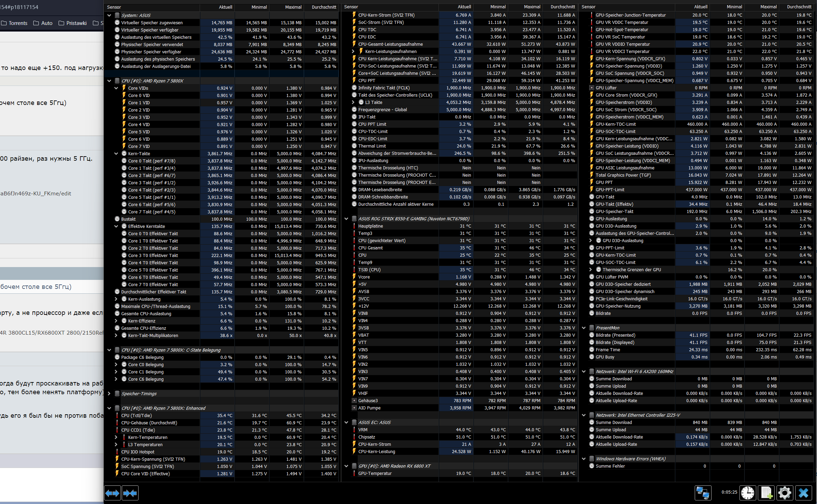The height and width of the screenshot is (504, 817).
Task: Close the sensors window with blue X
Action: 803,493
